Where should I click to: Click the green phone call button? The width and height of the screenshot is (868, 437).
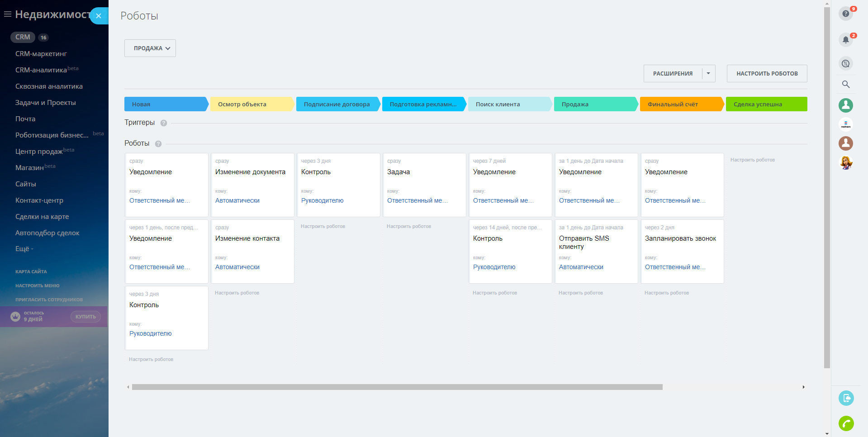point(846,423)
